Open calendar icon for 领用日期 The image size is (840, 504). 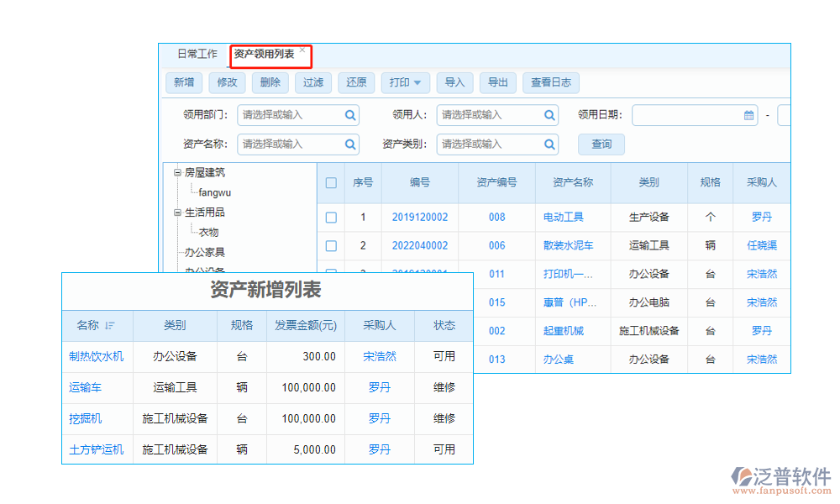pyautogui.click(x=749, y=115)
